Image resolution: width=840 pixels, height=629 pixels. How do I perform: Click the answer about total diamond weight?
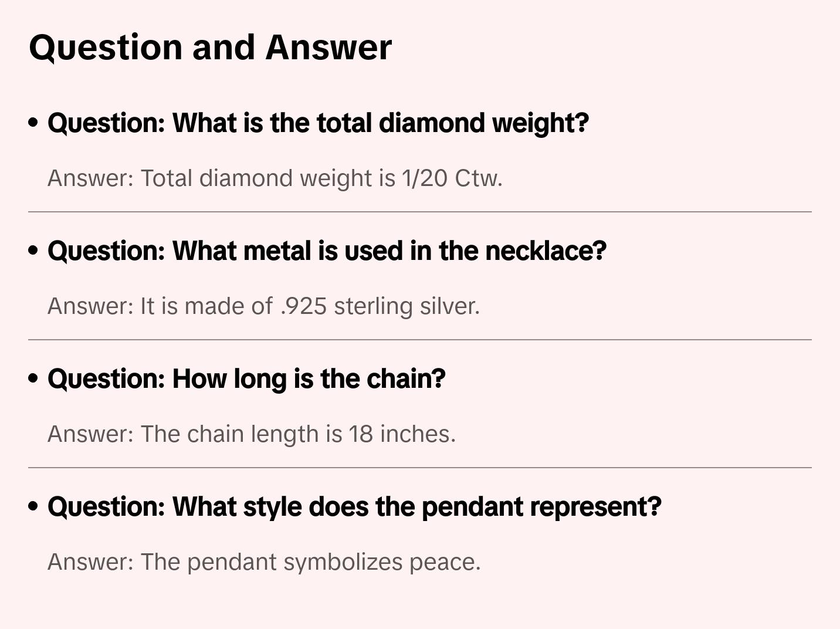click(x=275, y=178)
